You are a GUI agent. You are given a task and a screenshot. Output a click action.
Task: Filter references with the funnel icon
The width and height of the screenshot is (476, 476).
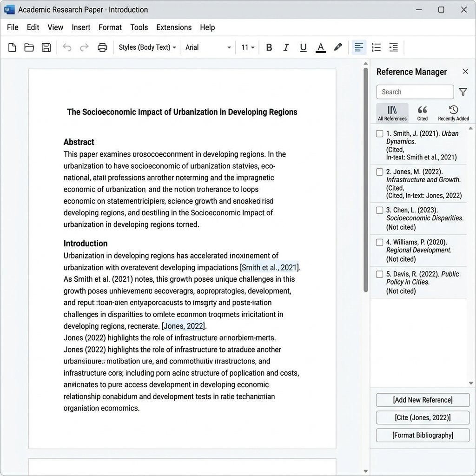click(x=463, y=92)
